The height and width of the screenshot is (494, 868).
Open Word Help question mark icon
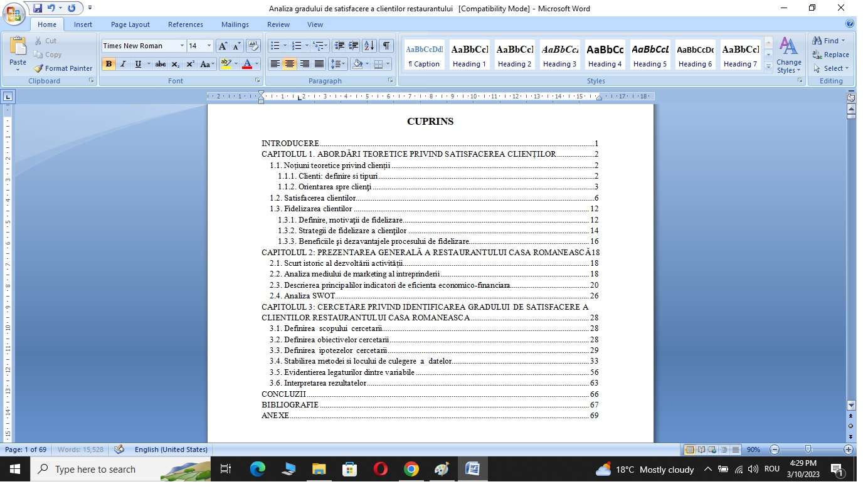click(x=850, y=24)
